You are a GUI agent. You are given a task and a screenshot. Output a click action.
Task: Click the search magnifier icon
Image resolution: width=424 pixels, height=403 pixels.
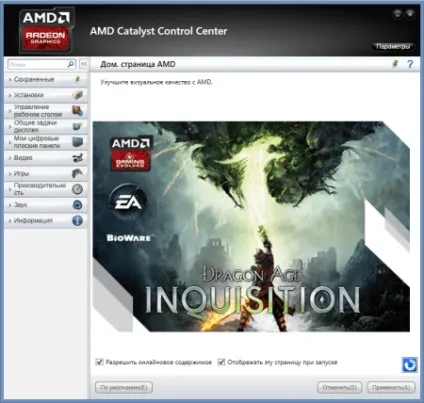pyautogui.click(x=71, y=64)
